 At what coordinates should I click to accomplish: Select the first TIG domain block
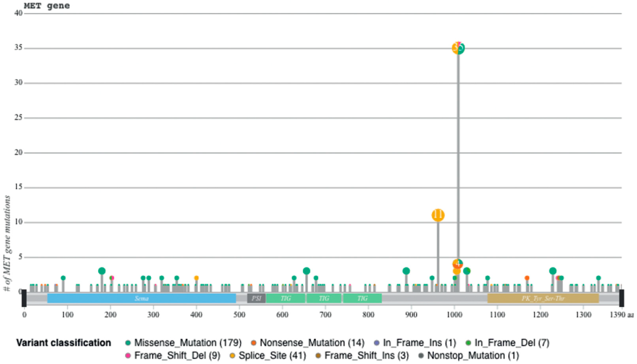286,298
